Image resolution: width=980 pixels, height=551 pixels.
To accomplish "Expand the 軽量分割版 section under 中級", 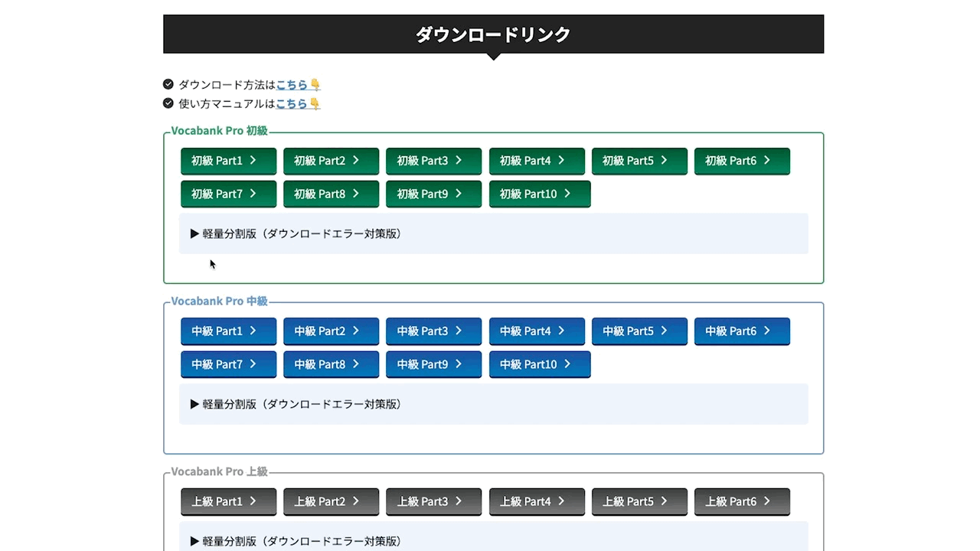I will click(x=296, y=404).
